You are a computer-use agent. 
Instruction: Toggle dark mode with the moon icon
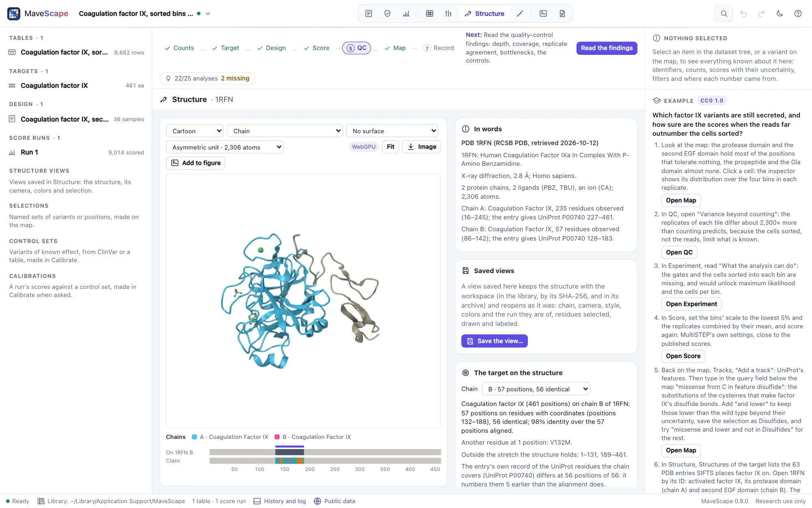coord(780,13)
